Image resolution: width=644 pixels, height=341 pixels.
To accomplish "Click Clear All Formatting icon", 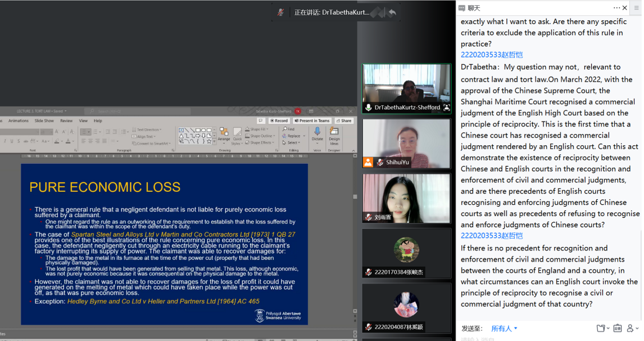I will (72, 132).
